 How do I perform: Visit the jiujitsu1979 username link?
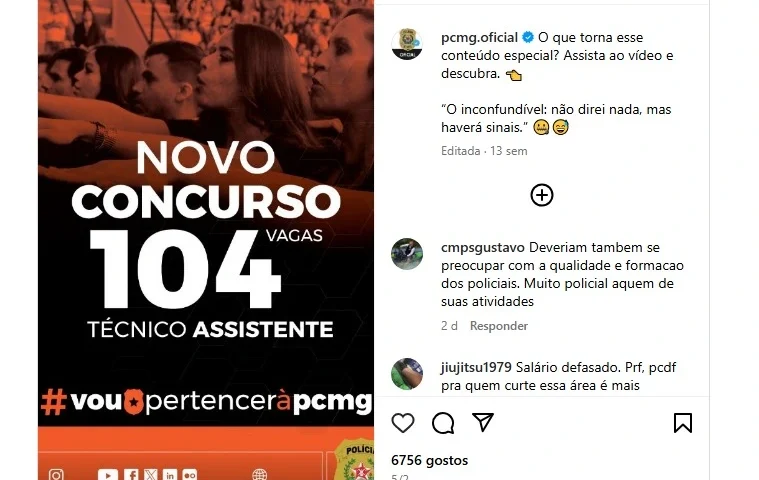pos(476,367)
